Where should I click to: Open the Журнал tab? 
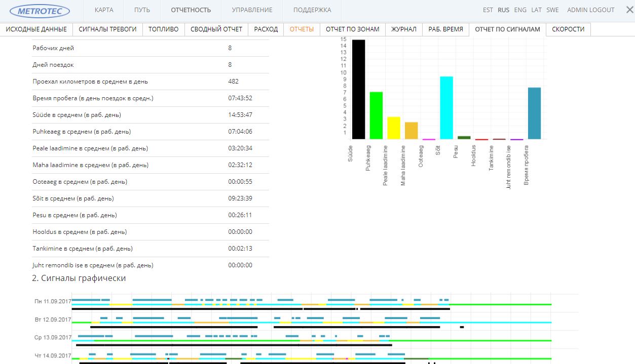(404, 29)
